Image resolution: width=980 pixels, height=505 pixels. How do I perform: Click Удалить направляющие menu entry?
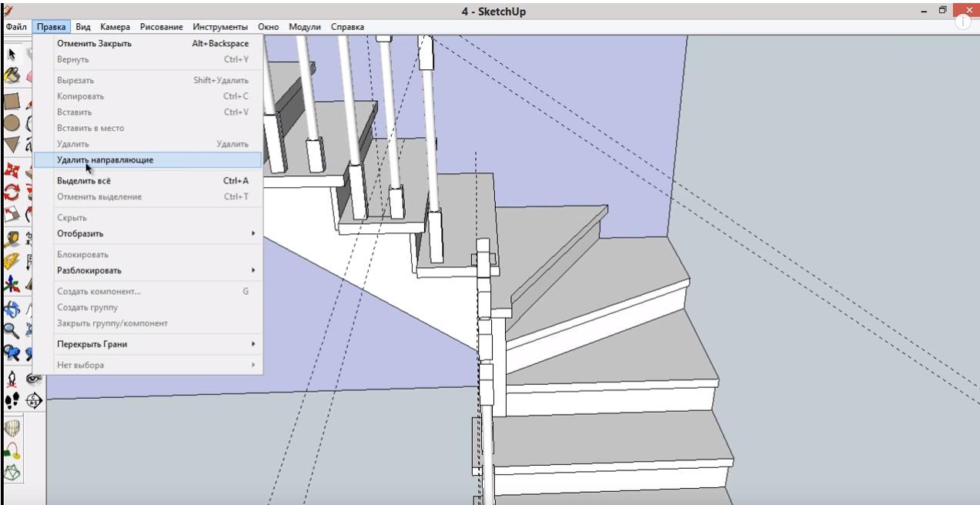pyautogui.click(x=105, y=160)
